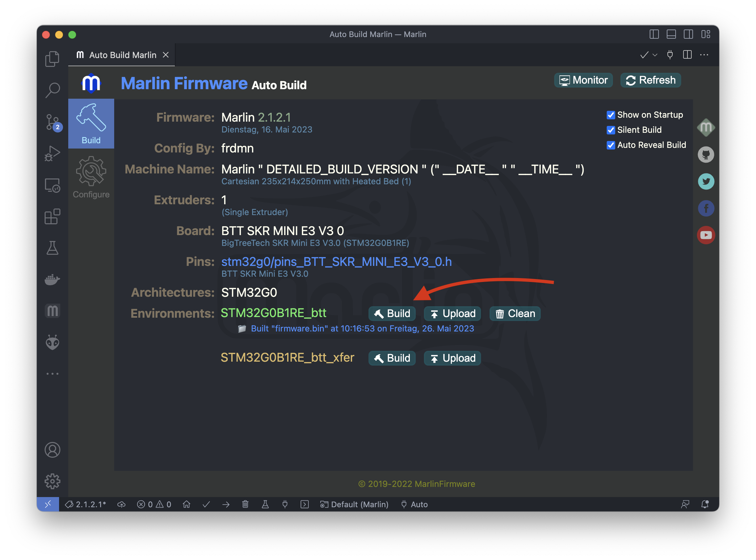This screenshot has width=756, height=560.
Task: Click the Twitter bird icon
Action: point(706,182)
